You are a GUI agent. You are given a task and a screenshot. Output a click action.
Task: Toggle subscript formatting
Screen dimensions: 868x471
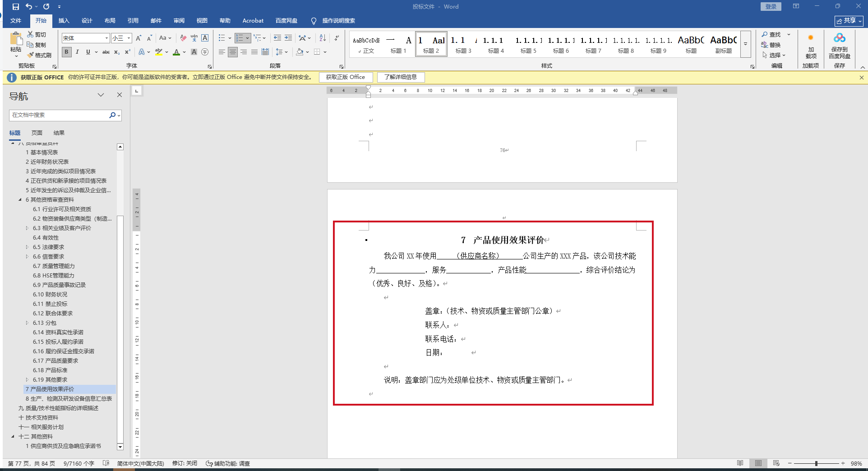pyautogui.click(x=117, y=52)
